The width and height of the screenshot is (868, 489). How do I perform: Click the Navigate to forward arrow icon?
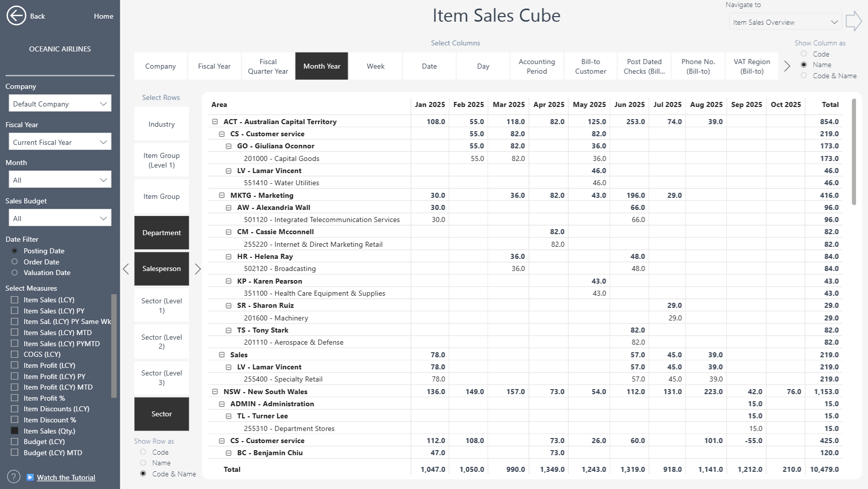(x=853, y=22)
